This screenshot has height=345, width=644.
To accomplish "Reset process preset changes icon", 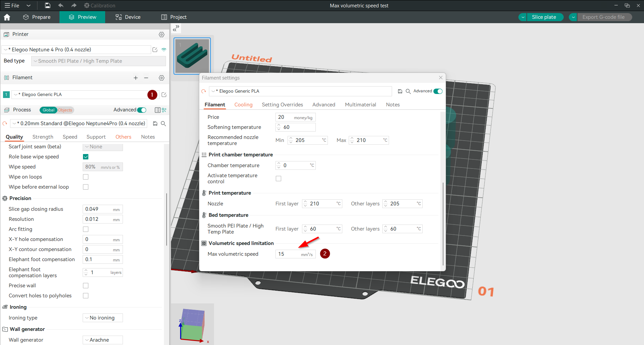I will coord(5,124).
